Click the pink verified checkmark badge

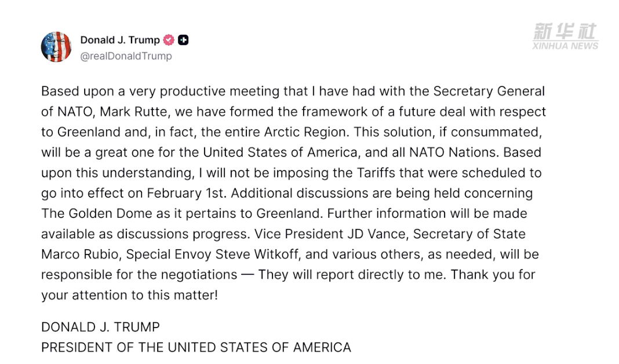(169, 40)
